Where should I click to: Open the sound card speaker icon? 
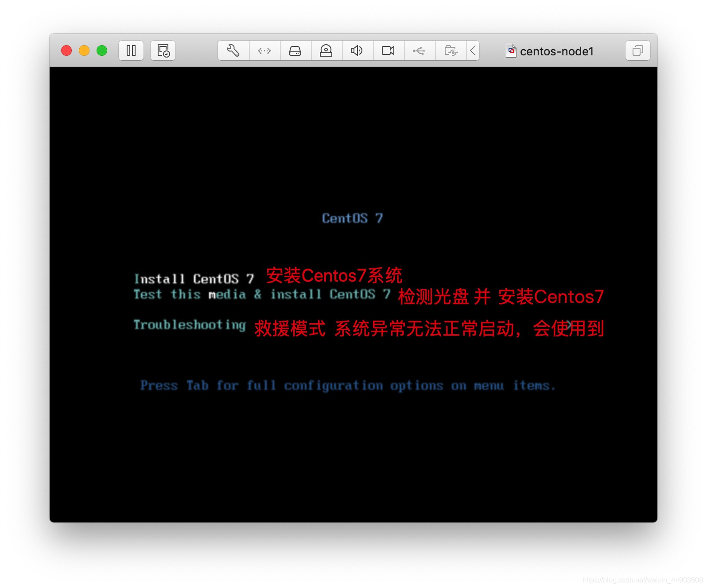tap(357, 50)
